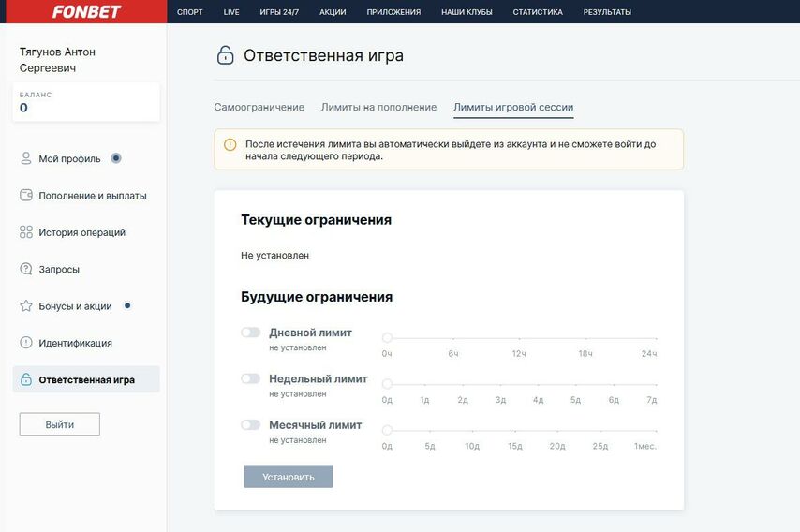Image resolution: width=800 pixels, height=532 pixels.
Task: Open Запросы in sidebar
Action: pos(86,269)
